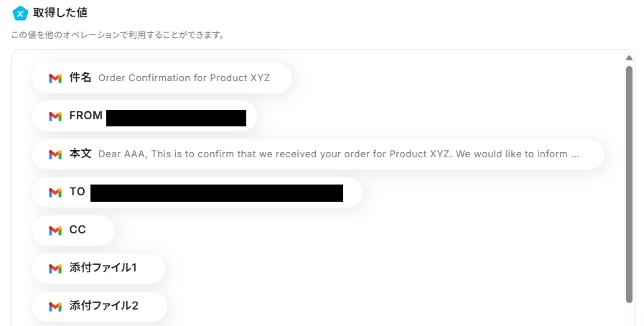
Task: Click the blue pentagon icon next to 取得した値
Action: tap(19, 13)
